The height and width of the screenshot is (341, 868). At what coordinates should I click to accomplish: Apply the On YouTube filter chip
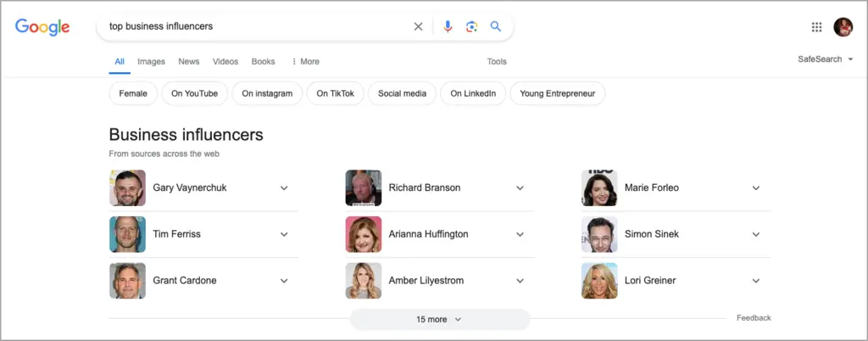(x=194, y=93)
